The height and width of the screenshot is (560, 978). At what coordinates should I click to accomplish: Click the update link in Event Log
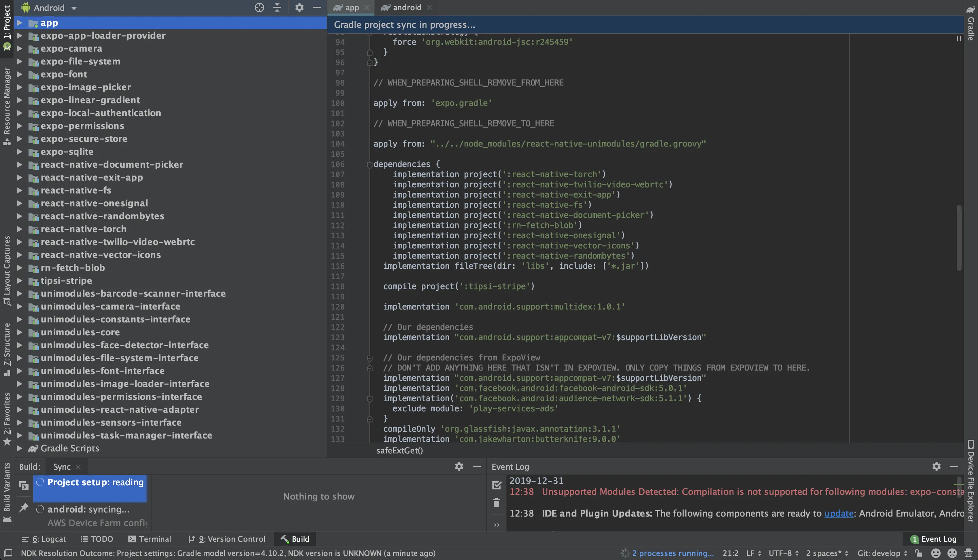(838, 513)
